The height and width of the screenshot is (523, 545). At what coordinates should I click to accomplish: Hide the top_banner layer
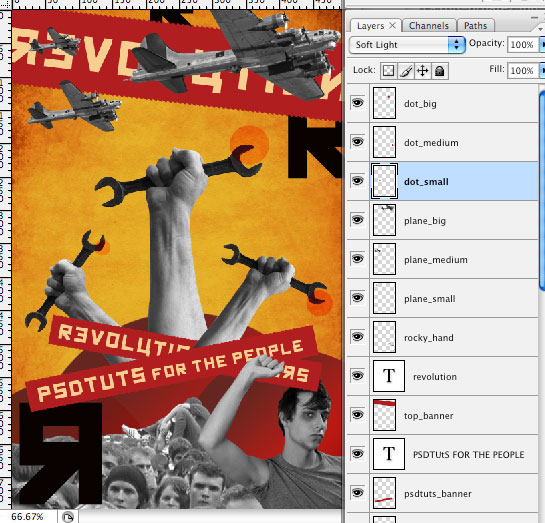pos(357,415)
